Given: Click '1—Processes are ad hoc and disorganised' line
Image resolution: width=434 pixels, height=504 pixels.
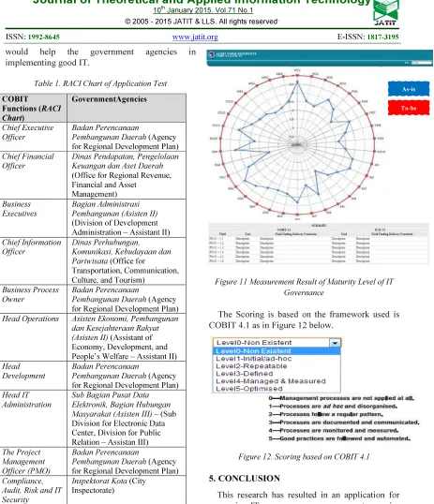Looking at the screenshot, I should [334, 407].
